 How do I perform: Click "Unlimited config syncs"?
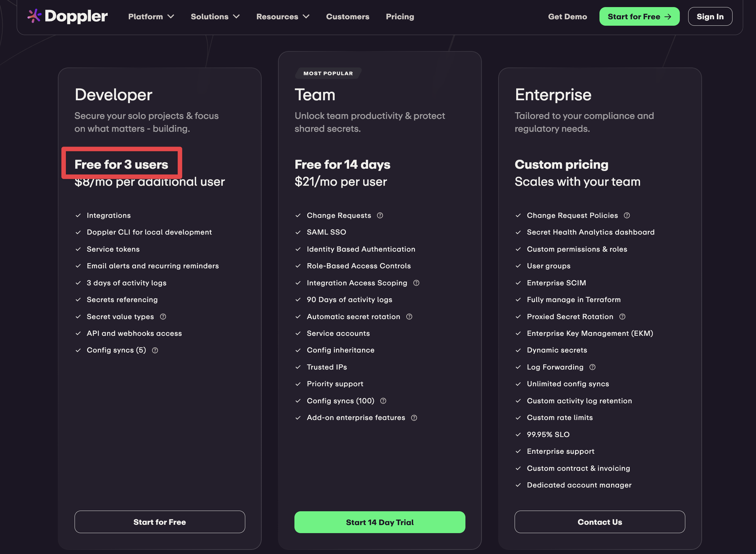pyautogui.click(x=568, y=384)
